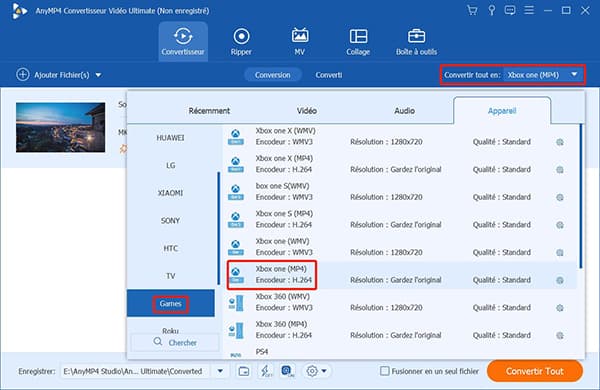This screenshot has height=390, width=600.
Task: Switch to Ripper module
Action: (241, 41)
